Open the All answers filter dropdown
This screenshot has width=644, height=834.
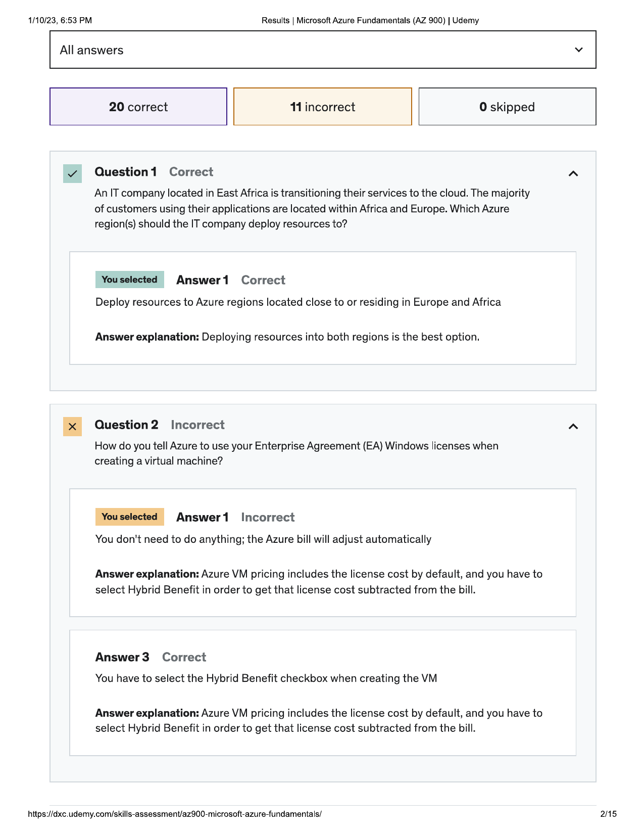(323, 50)
